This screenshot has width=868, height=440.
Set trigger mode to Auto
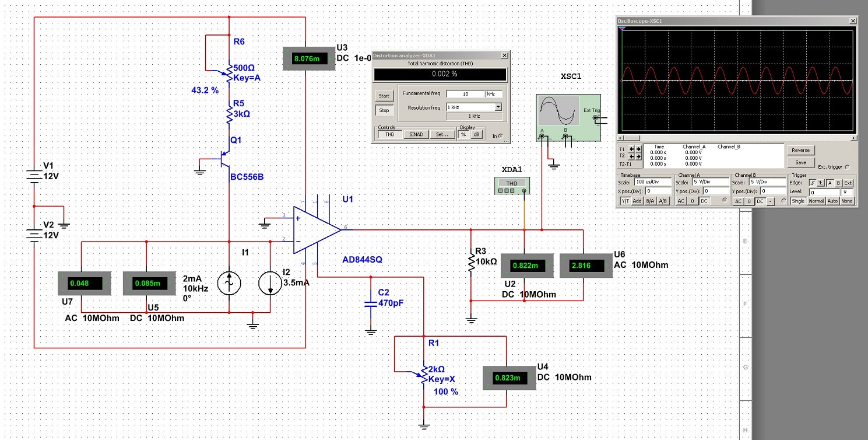click(x=832, y=201)
